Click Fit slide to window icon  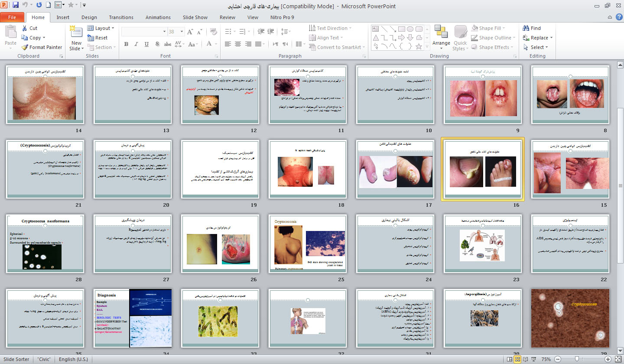click(618, 359)
